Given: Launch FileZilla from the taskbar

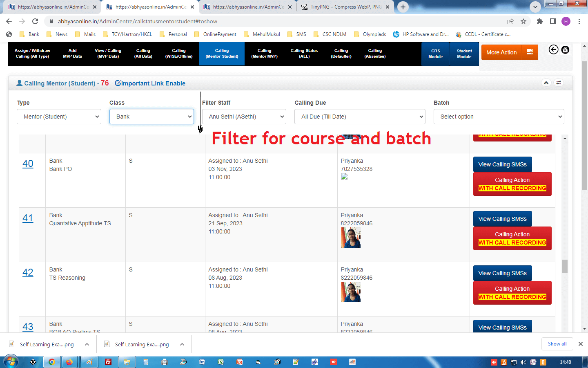Looking at the screenshot, I should 108,362.
